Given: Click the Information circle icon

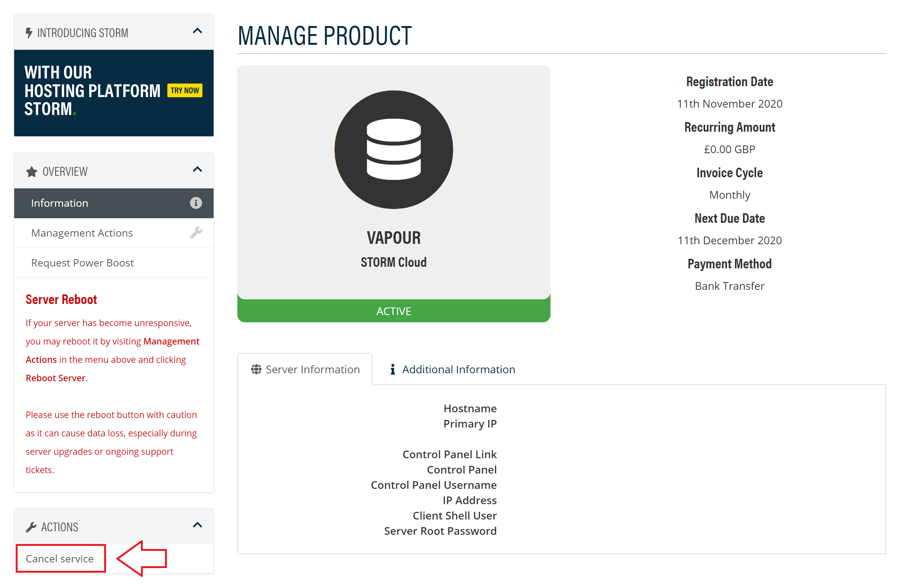Looking at the screenshot, I should [196, 203].
